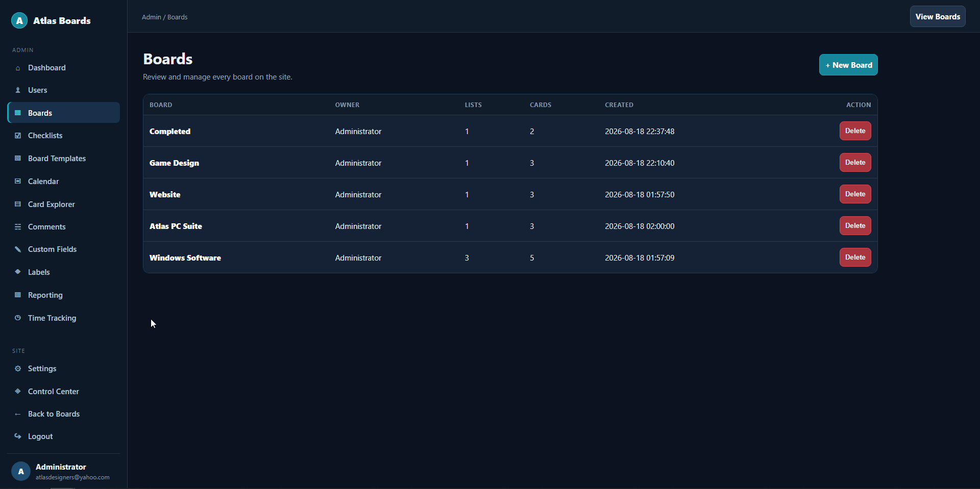Click the CREATED column header
The height and width of the screenshot is (489, 980).
pos(619,105)
